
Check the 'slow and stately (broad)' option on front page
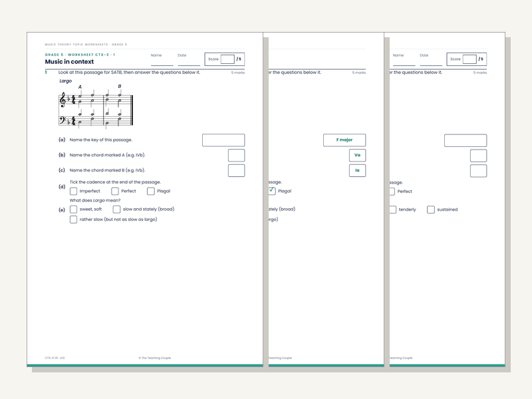(116, 209)
